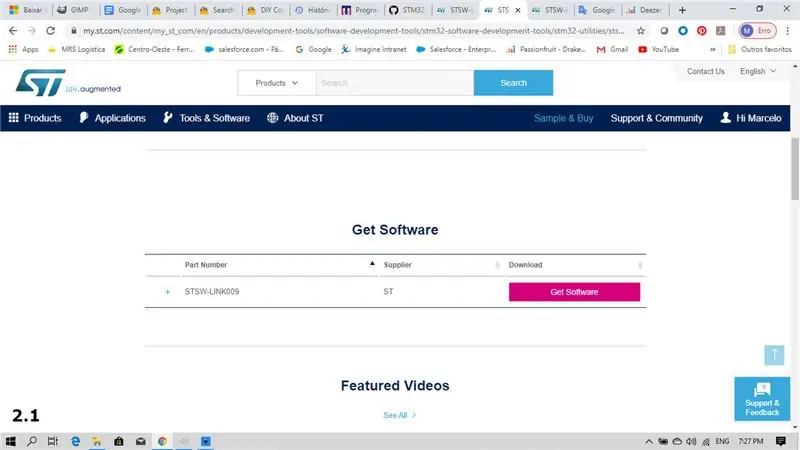Image resolution: width=800 pixels, height=450 pixels.
Task: Open Support & Feedback widget
Action: [x=762, y=399]
